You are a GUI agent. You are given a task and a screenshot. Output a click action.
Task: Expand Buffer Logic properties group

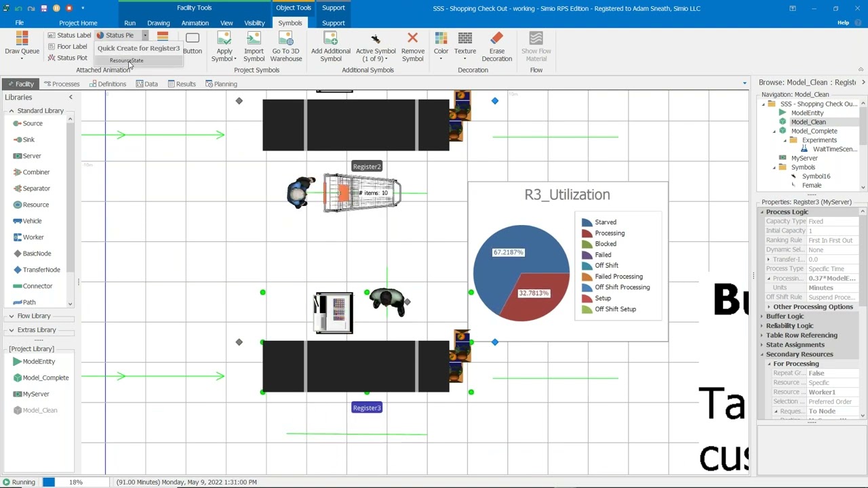coord(762,317)
